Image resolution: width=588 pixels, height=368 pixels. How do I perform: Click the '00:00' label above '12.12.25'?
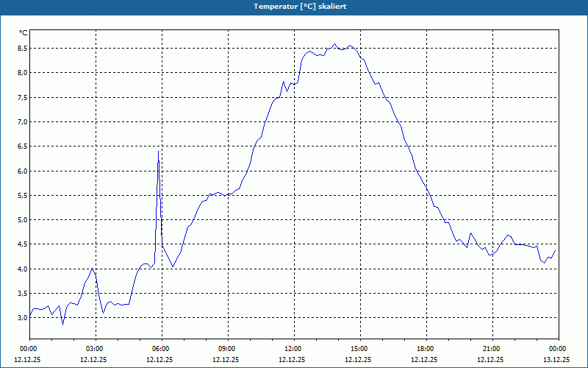pos(28,349)
